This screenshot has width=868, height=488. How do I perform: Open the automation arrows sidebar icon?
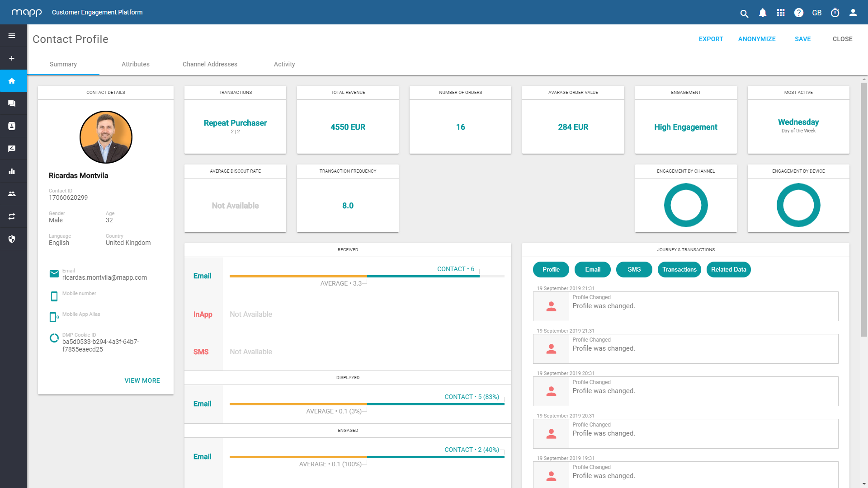12,216
